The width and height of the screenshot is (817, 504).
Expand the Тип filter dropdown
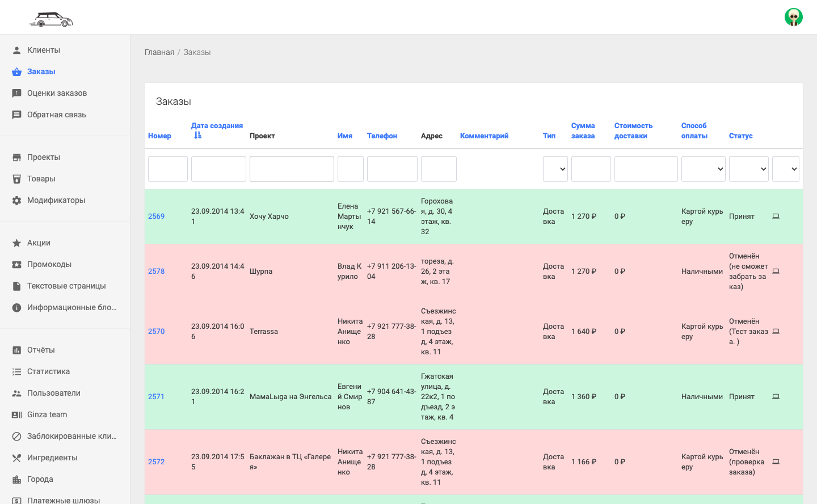555,169
